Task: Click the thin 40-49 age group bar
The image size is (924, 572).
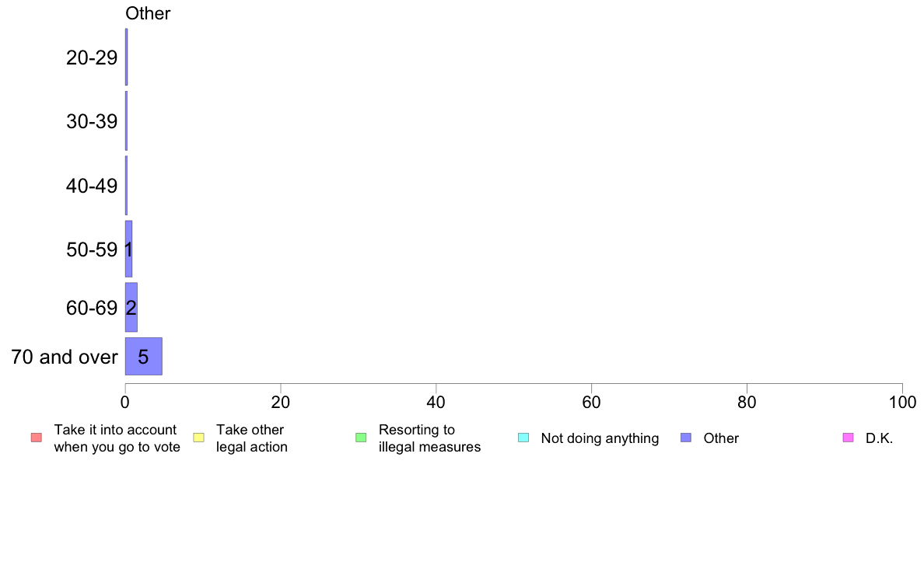Action: 126,186
